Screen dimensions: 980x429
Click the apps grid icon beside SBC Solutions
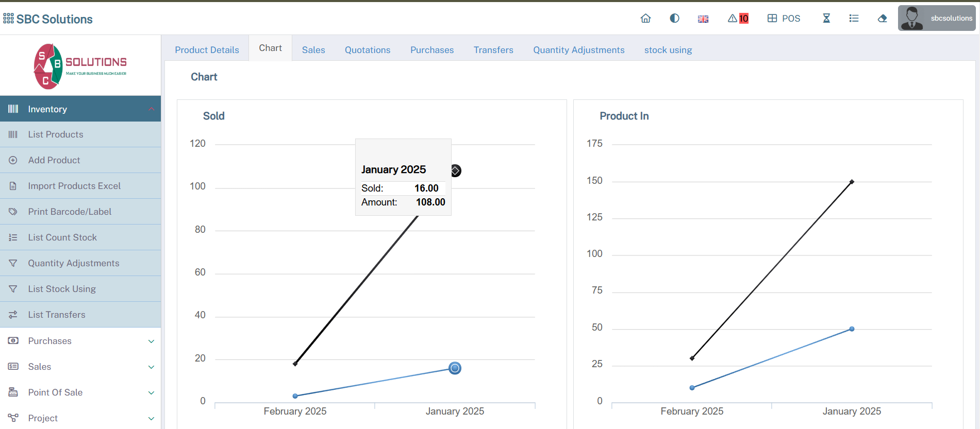(x=8, y=19)
